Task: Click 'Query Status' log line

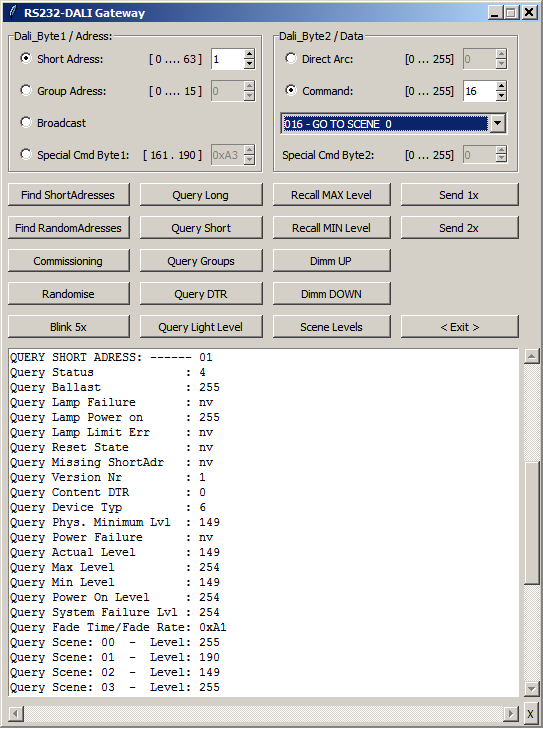Action: 108,372
